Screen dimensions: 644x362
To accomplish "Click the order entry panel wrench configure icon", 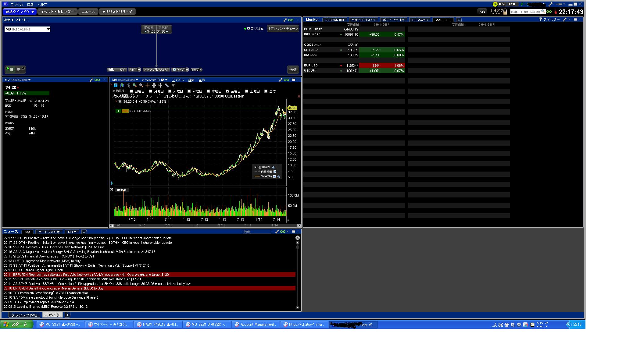I will coord(285,20).
